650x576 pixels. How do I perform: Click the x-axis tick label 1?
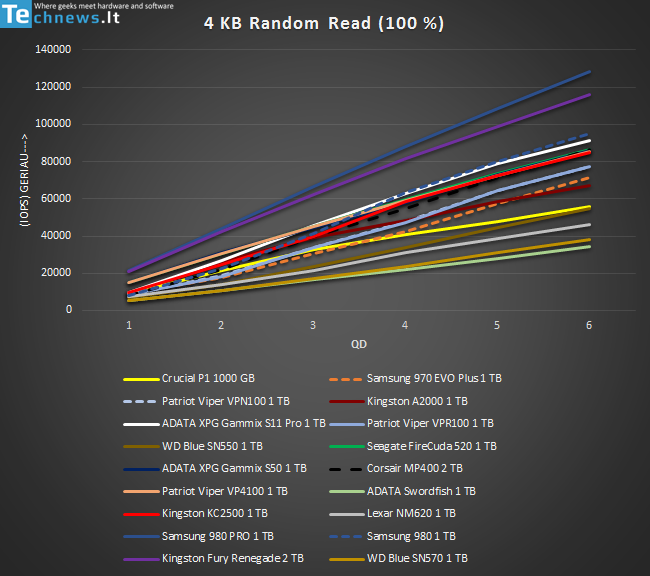pyautogui.click(x=129, y=325)
